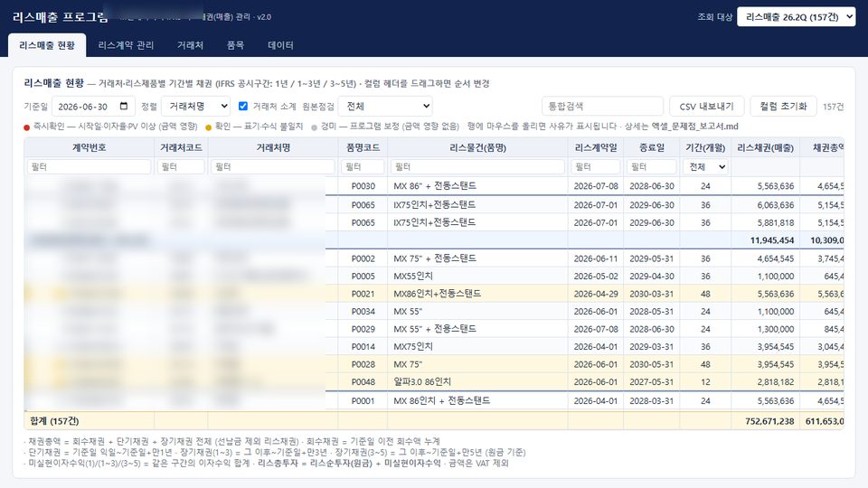Click the contract date 2026-04-29

pos(595,294)
